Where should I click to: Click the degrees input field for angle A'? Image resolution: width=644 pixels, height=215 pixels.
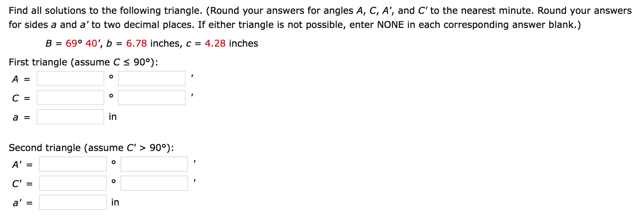72,164
